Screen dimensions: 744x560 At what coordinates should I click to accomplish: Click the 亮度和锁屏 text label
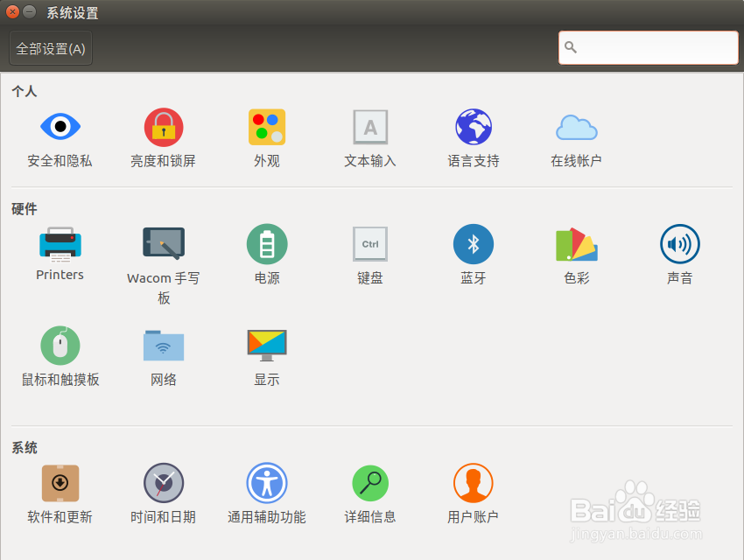coord(163,161)
